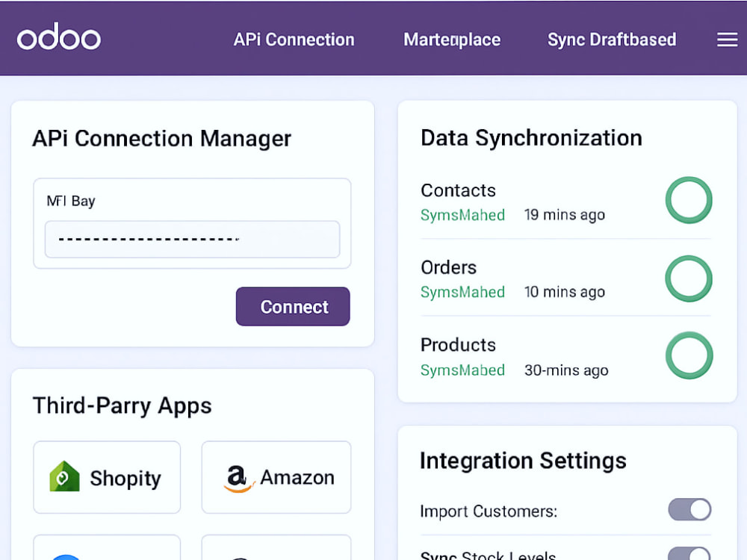Toggle the Sync Stock Levels switch
The image size is (747, 560).
689,553
